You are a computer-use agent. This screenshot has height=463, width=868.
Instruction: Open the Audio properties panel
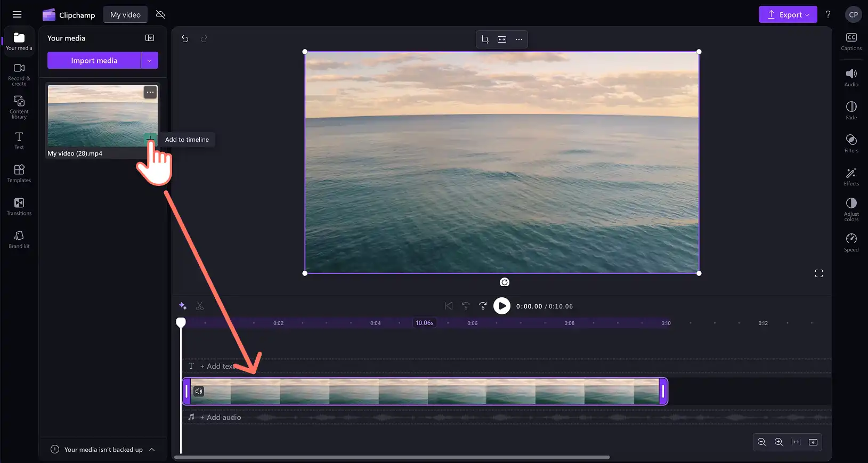pyautogui.click(x=851, y=78)
